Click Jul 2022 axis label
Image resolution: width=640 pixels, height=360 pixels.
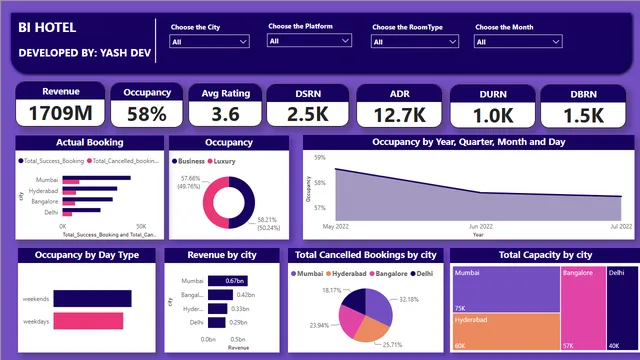[x=621, y=226]
